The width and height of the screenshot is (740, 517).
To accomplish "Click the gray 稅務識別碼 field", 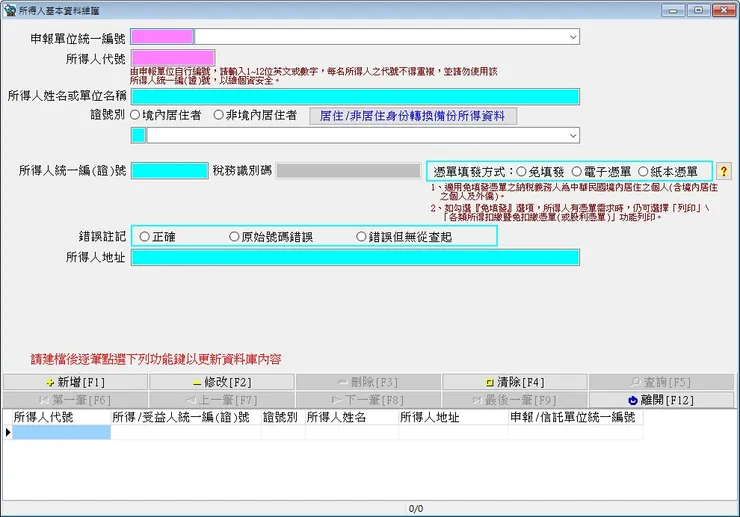I will tap(348, 171).
